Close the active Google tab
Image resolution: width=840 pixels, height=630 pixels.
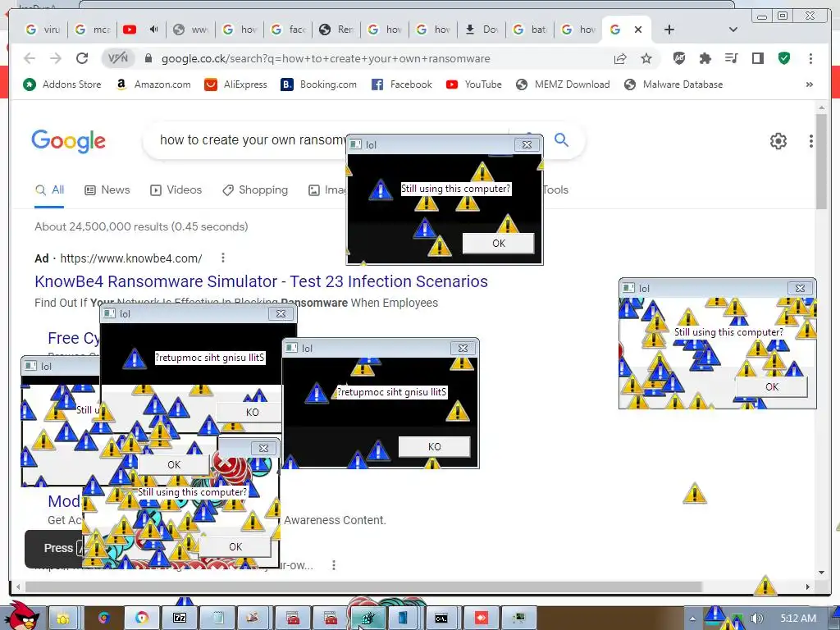point(638,30)
